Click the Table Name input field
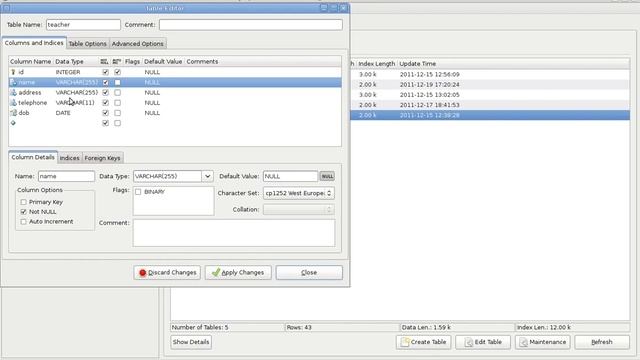The height and width of the screenshot is (360, 640). coord(83,25)
